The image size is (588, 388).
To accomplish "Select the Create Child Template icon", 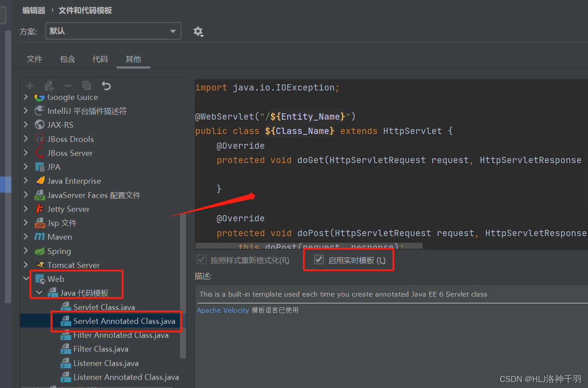I will point(49,86).
